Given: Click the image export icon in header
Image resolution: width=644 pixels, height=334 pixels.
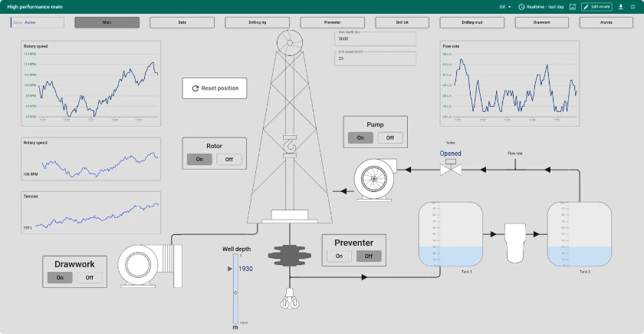Looking at the screenshot, I should [572, 6].
